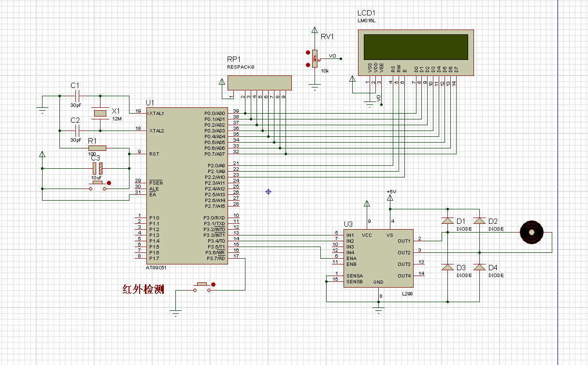Select the D1 diode symbol
Viewport: 588px width, 365px height.
click(448, 220)
